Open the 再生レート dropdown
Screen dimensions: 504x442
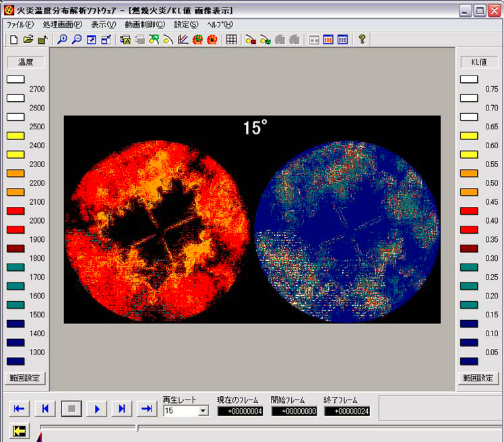203,411
